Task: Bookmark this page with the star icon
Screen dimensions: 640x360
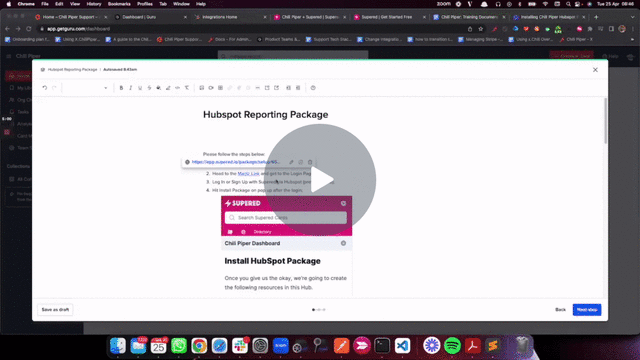Action: 481,29
